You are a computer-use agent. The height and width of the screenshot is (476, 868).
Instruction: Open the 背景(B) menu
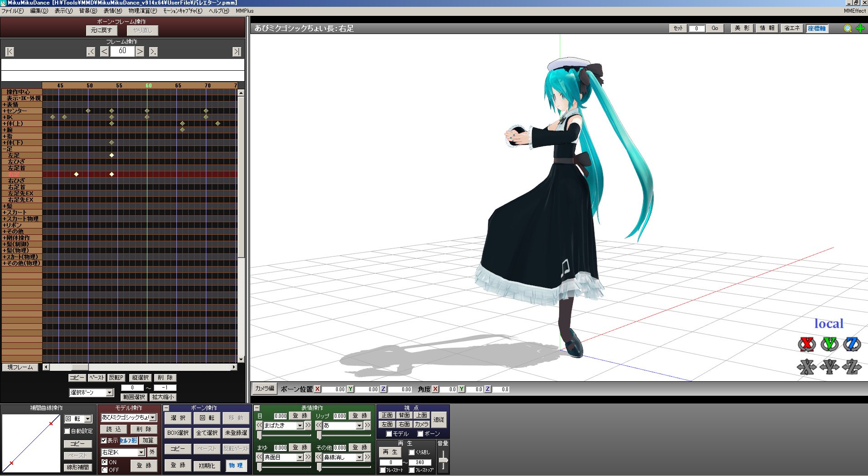click(x=88, y=11)
